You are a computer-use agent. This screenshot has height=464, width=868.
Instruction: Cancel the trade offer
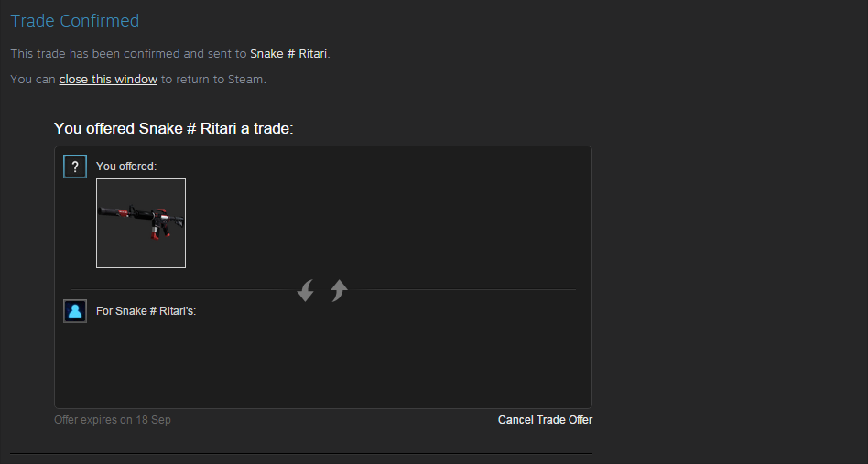pyautogui.click(x=545, y=420)
